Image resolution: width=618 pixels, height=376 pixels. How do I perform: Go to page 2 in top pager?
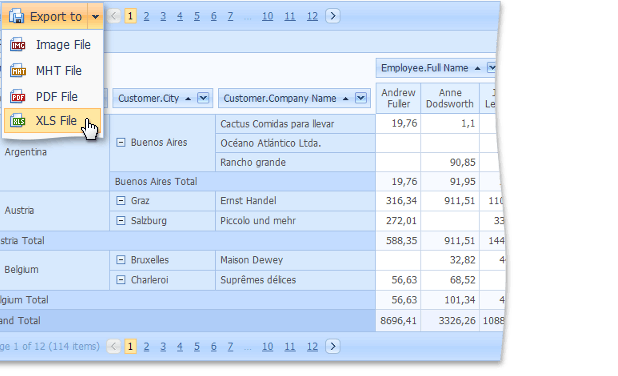(146, 16)
